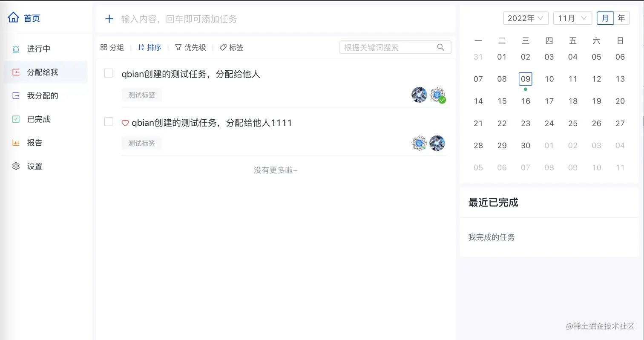Open the 分组 grouping option
The image size is (644, 340).
[x=112, y=48]
